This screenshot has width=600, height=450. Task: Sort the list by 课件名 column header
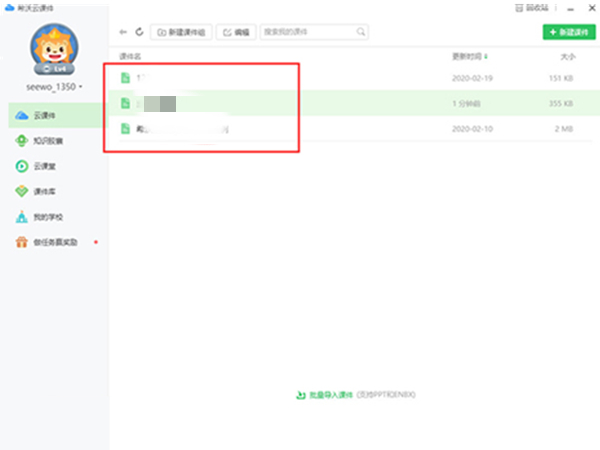tap(131, 57)
